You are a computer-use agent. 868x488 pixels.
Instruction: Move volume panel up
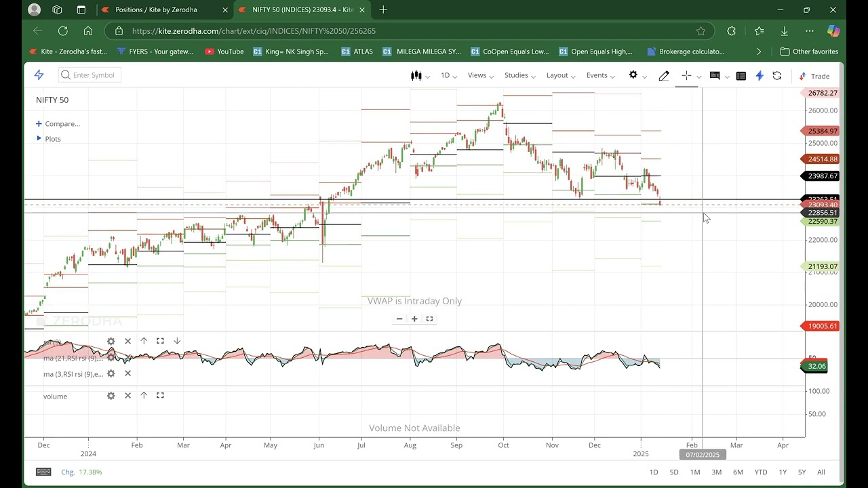pyautogui.click(x=144, y=396)
